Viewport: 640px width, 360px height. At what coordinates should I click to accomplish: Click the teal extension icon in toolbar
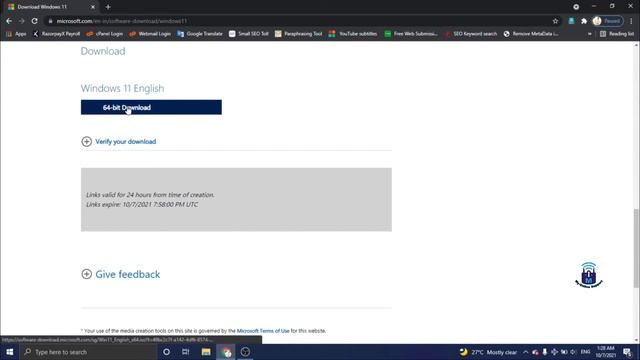(x=571, y=21)
